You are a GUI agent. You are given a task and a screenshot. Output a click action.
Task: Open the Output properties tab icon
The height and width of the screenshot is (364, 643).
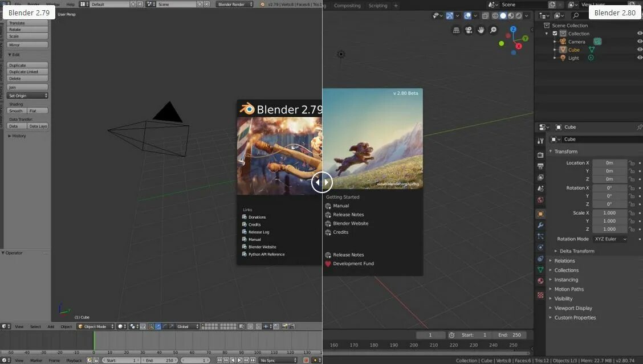click(x=540, y=166)
